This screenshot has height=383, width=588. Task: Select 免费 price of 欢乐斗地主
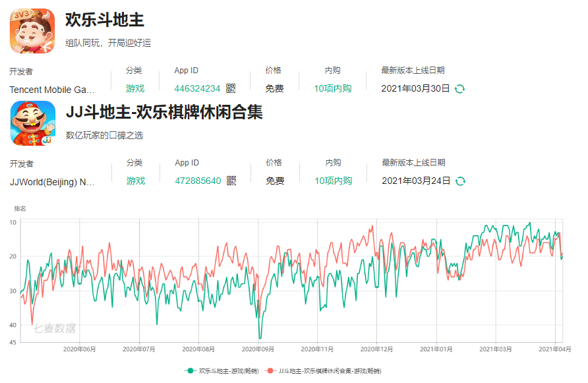click(274, 88)
